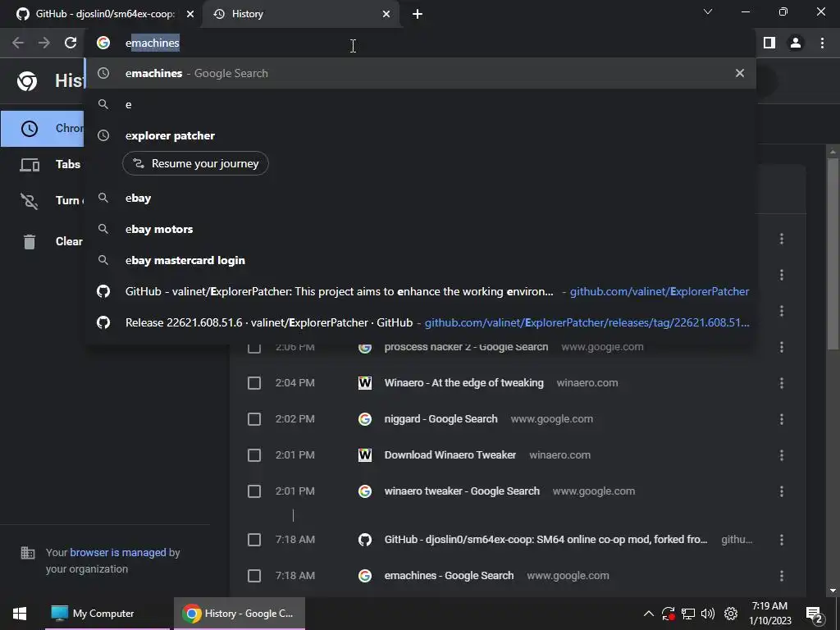
Task: Open a new tab with the plus button
Action: pos(418,14)
